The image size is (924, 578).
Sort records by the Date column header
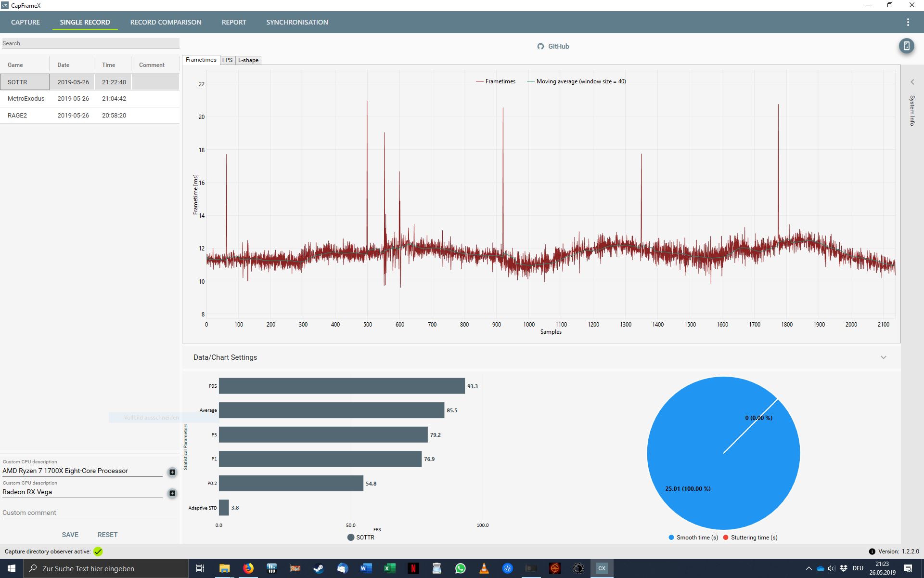tap(64, 65)
